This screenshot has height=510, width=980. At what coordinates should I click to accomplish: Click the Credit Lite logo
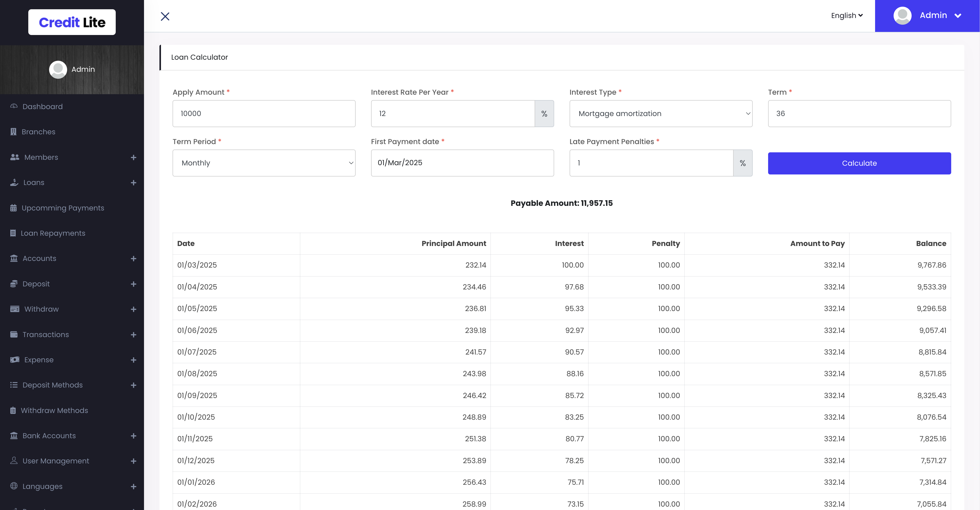[x=72, y=22]
